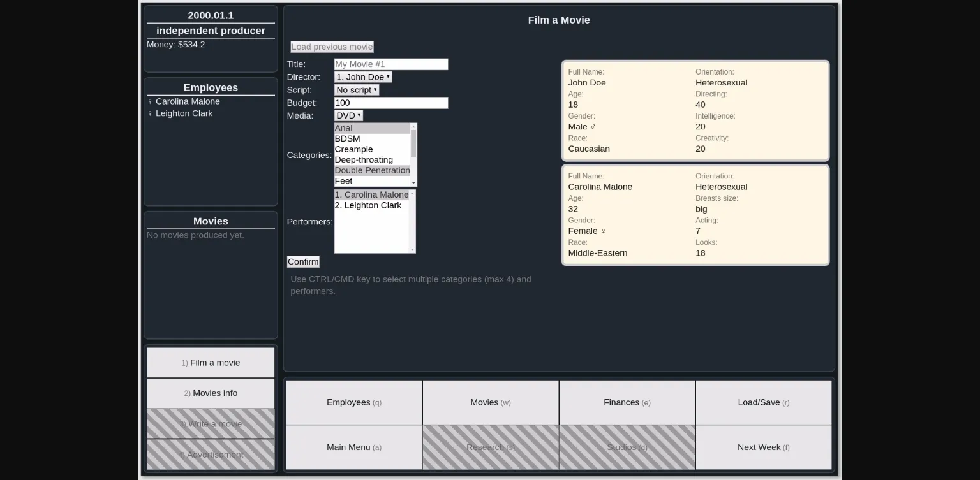
Task: Click Load previous movie button
Action: (332, 47)
